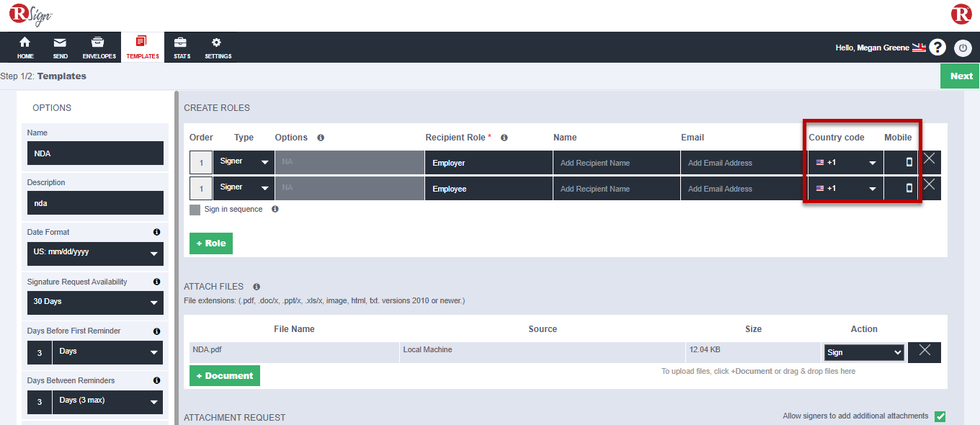This screenshot has height=425, width=980.
Task: Click the UK flag language icon
Action: 919,48
